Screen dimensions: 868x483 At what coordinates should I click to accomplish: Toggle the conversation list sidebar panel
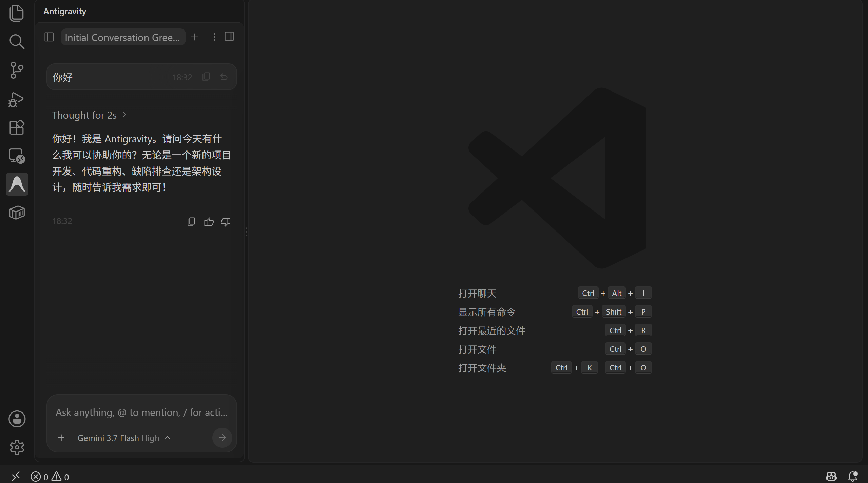tap(49, 37)
